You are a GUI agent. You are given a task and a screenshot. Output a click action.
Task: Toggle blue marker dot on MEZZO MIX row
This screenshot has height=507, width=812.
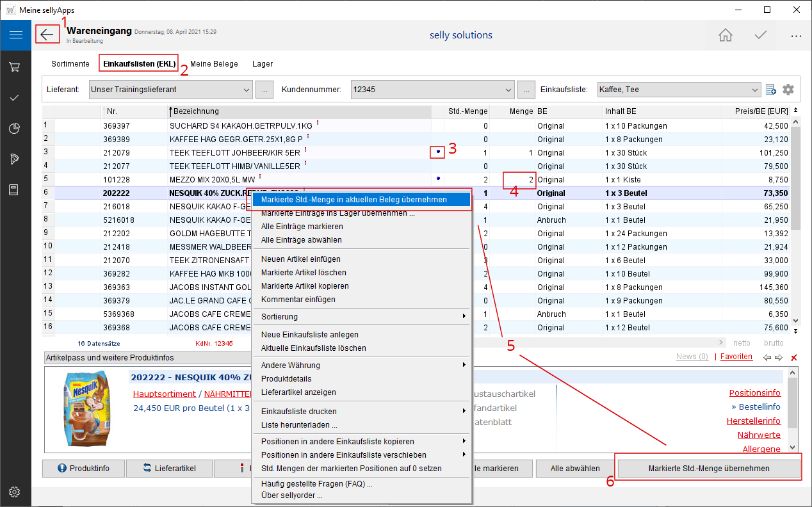click(x=438, y=179)
